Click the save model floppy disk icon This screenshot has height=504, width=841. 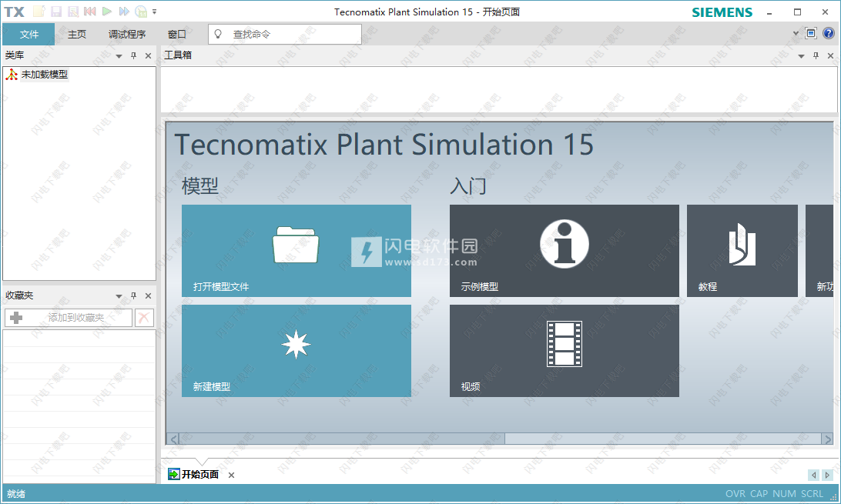[x=56, y=12]
